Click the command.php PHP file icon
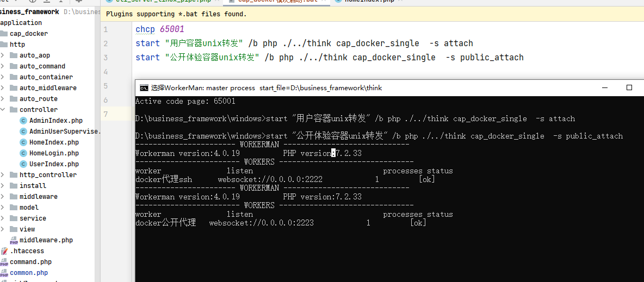This screenshot has height=282, width=644. (4, 262)
